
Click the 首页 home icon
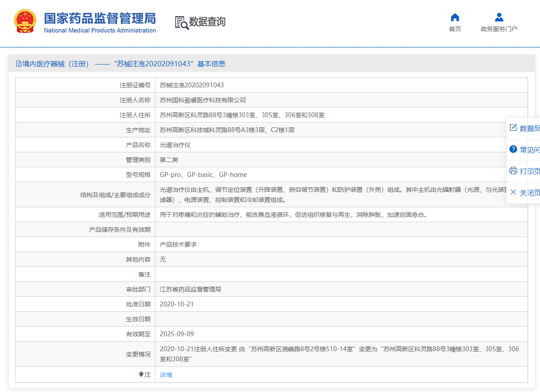(455, 18)
